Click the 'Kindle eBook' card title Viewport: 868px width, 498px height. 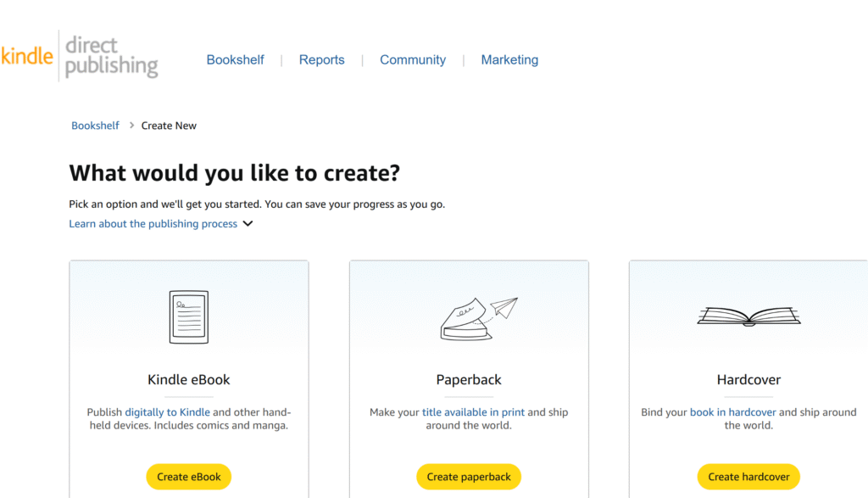click(x=189, y=379)
